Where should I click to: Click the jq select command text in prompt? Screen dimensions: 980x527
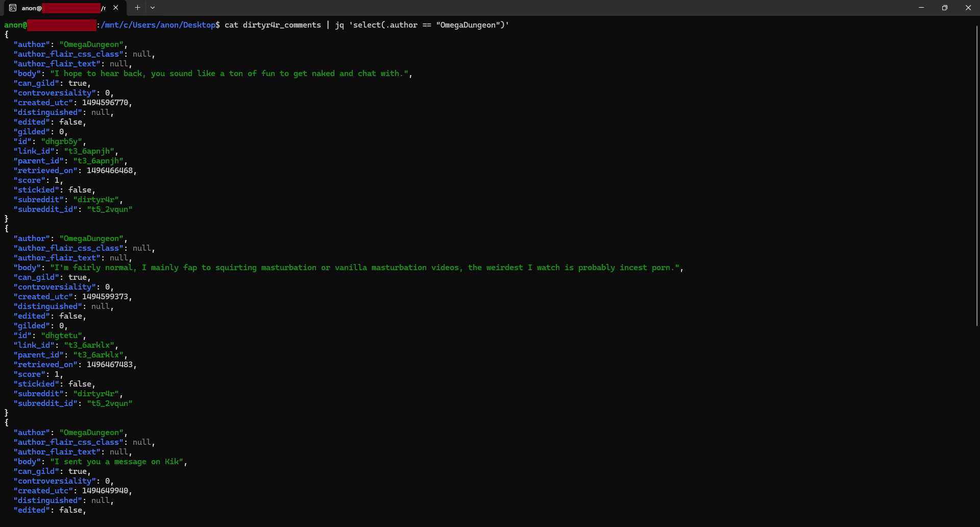[x=422, y=25]
